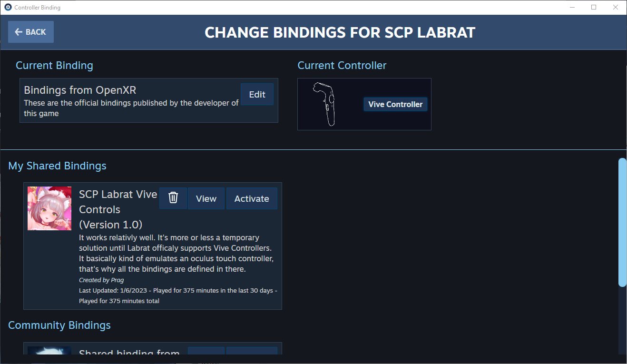Click the vertical scrollbar thumb
This screenshot has height=364, width=627.
pos(622,222)
